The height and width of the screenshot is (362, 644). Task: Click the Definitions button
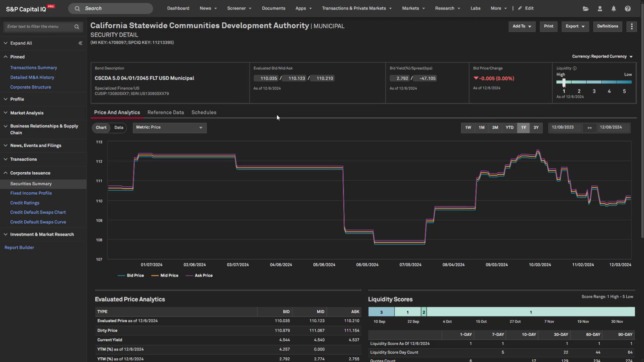tap(607, 26)
